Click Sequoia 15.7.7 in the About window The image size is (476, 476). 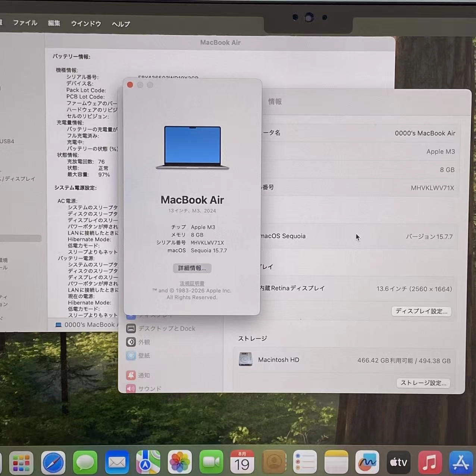(209, 251)
